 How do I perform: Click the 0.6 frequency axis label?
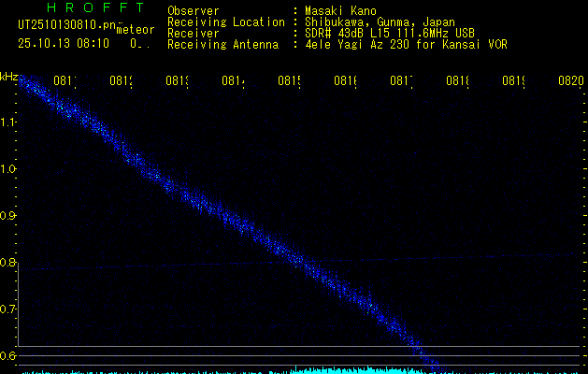(8, 356)
